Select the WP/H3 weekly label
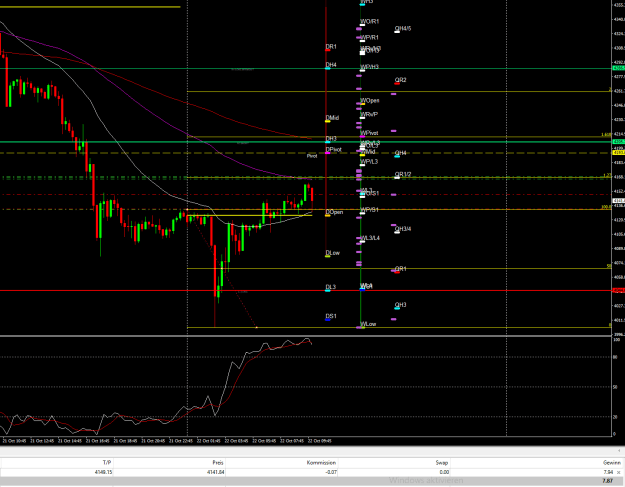Image resolution: width=625 pixels, height=487 pixels. click(369, 67)
